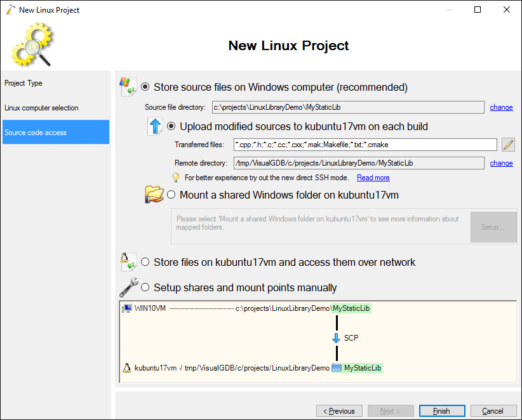Choose Mount a shared Windows folder option
Image resolution: width=522 pixels, height=420 pixels.
(x=171, y=195)
